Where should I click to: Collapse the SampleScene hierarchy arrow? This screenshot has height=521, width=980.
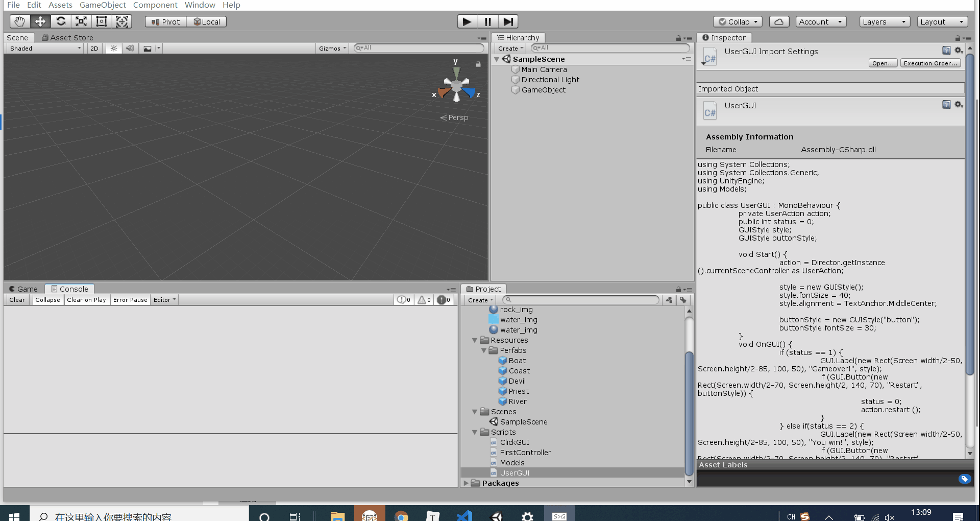pyautogui.click(x=497, y=59)
